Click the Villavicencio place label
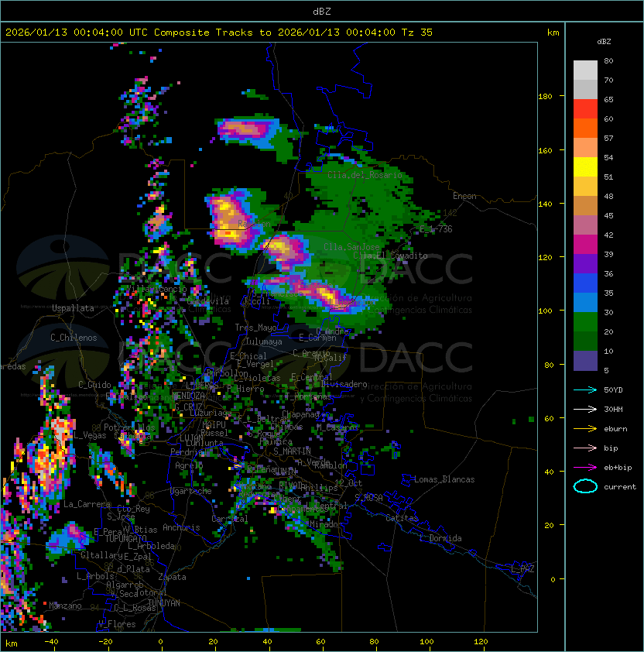This screenshot has width=644, height=652. click(x=156, y=289)
